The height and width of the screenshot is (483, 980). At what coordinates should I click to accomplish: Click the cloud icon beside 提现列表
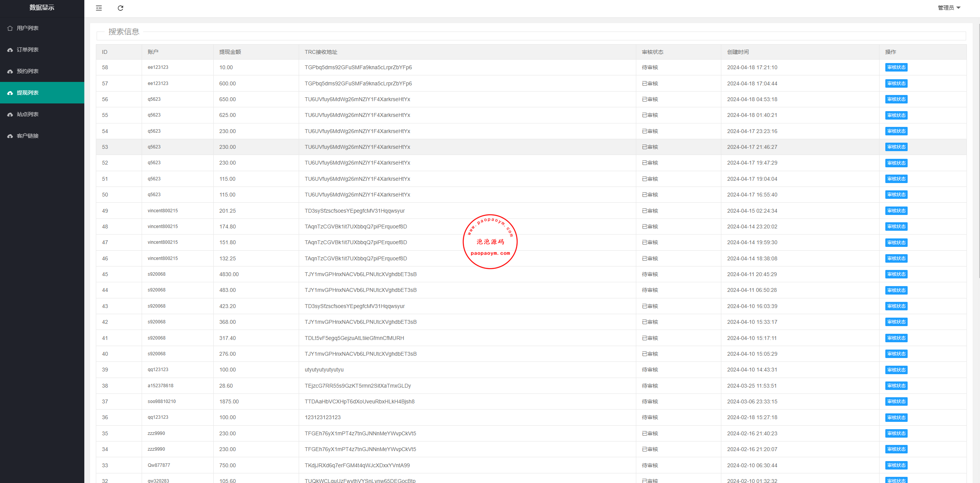tap(10, 93)
